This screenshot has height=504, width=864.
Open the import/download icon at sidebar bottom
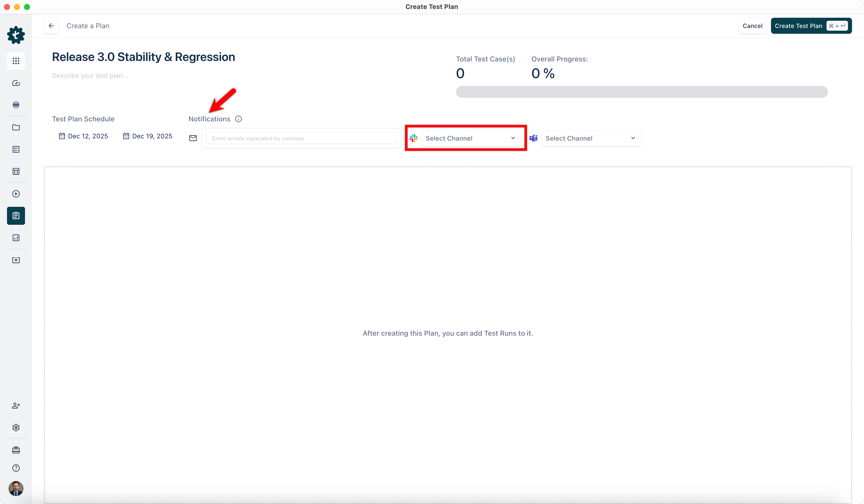(x=16, y=260)
